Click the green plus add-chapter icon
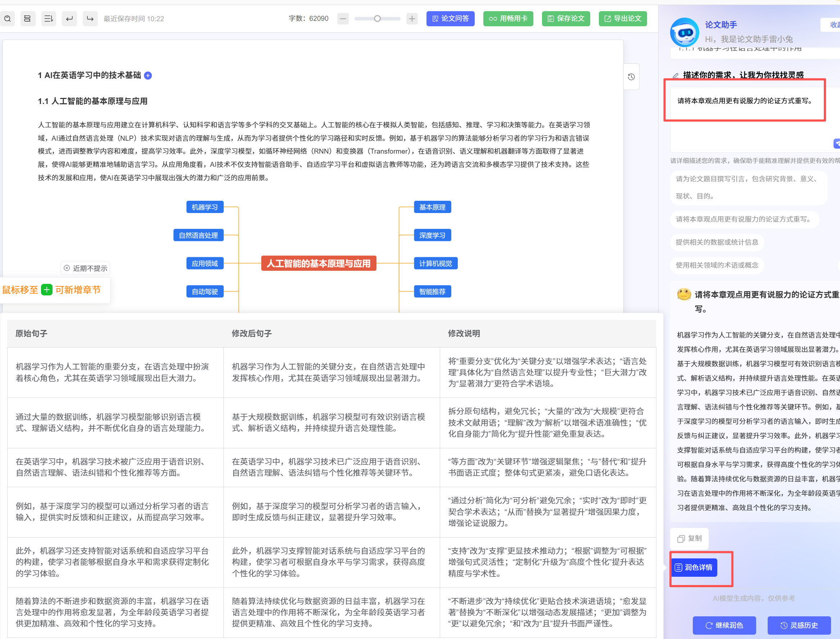The width and height of the screenshot is (840, 639). click(x=47, y=290)
